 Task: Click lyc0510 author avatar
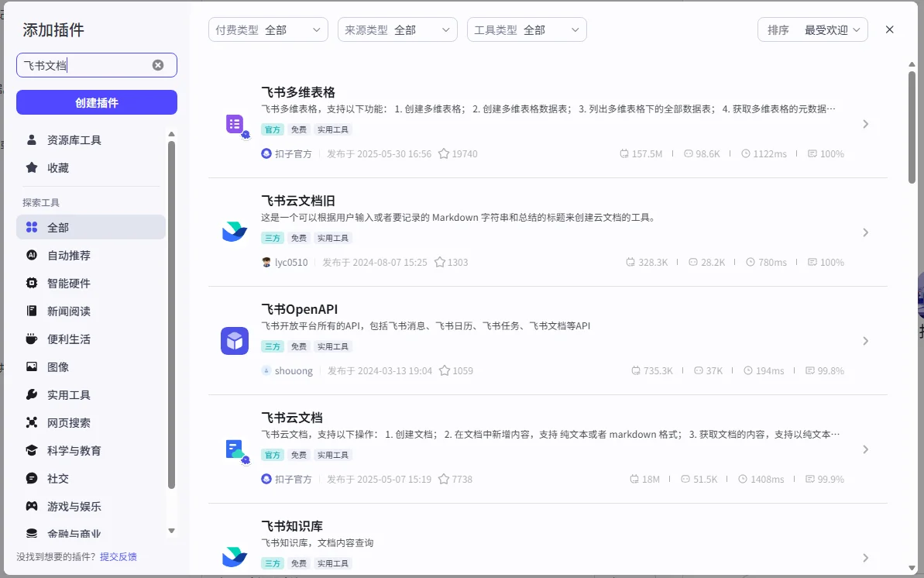[x=266, y=262]
